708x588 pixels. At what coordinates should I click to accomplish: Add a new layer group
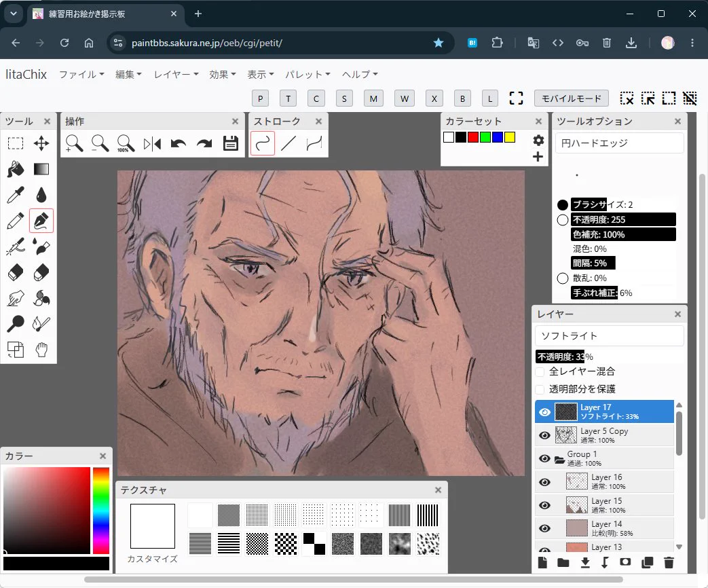point(563,562)
